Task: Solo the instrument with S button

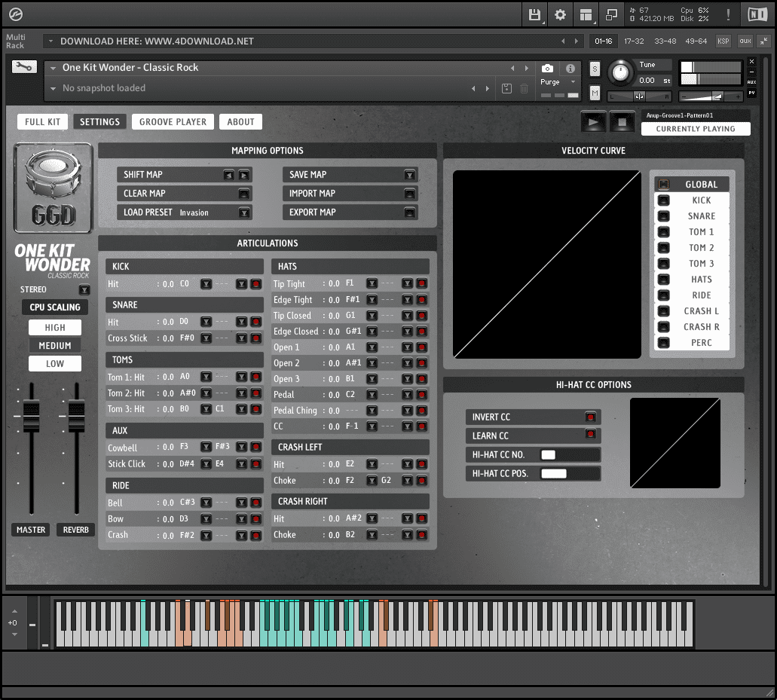Action: coord(595,69)
